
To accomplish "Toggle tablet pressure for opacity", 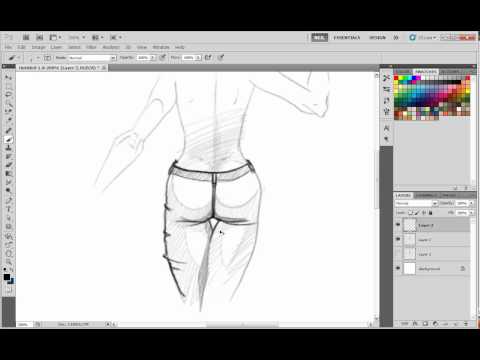I will 162,58.
